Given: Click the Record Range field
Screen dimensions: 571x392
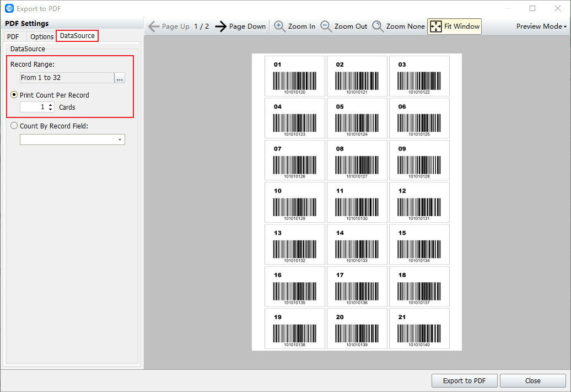Looking at the screenshot, I should tap(67, 78).
